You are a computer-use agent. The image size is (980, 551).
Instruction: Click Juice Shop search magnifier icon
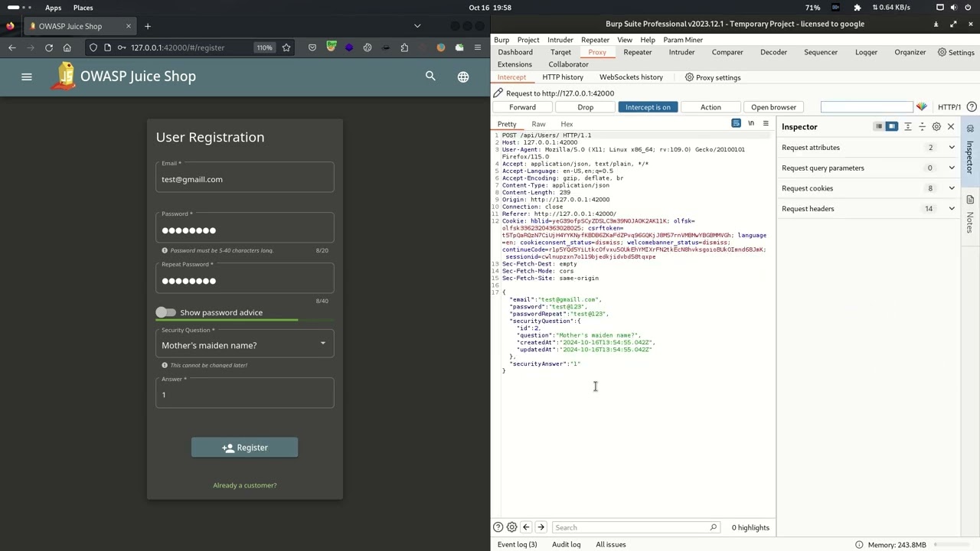point(430,76)
